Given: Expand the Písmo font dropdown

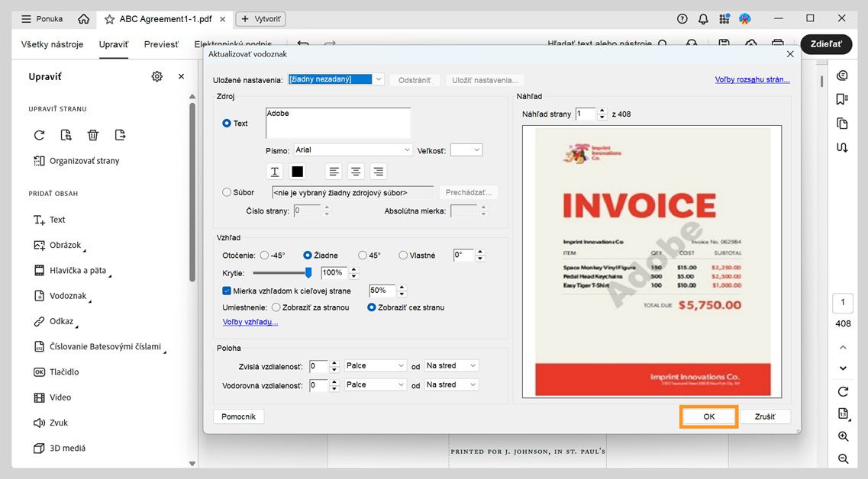Looking at the screenshot, I should pyautogui.click(x=351, y=149).
